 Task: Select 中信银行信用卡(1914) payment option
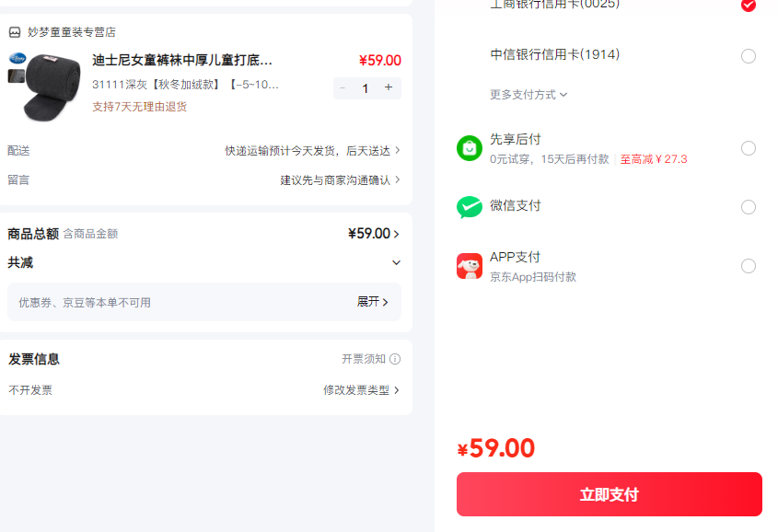point(749,56)
